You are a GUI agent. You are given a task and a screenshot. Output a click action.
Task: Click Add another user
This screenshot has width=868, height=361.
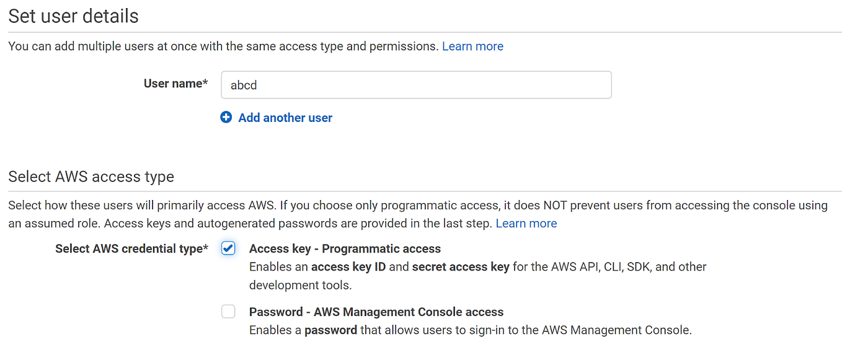tap(285, 117)
